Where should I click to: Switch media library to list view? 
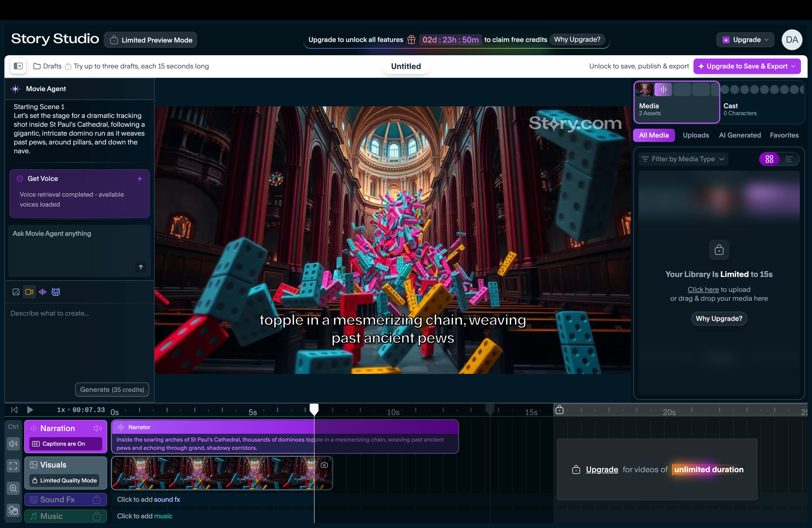[x=789, y=159]
